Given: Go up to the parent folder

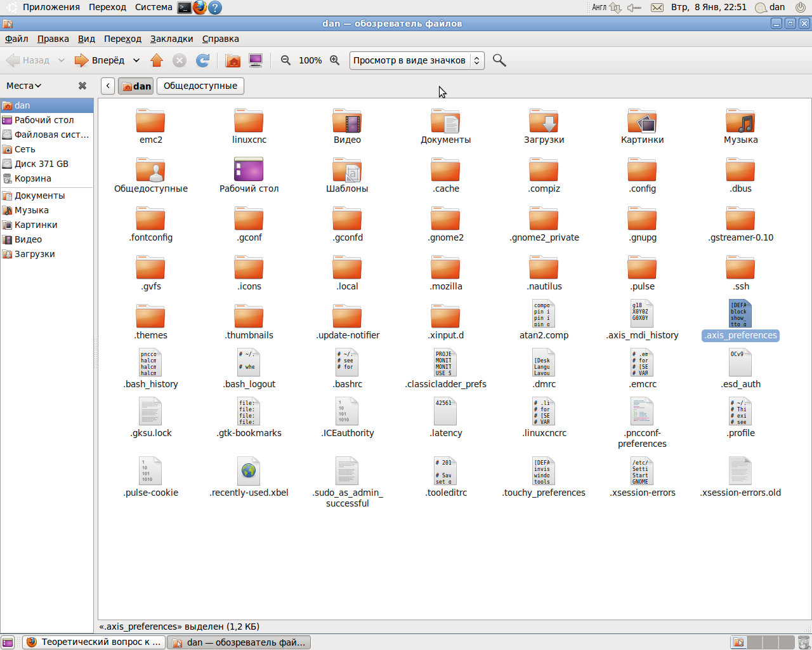Looking at the screenshot, I should click(157, 60).
